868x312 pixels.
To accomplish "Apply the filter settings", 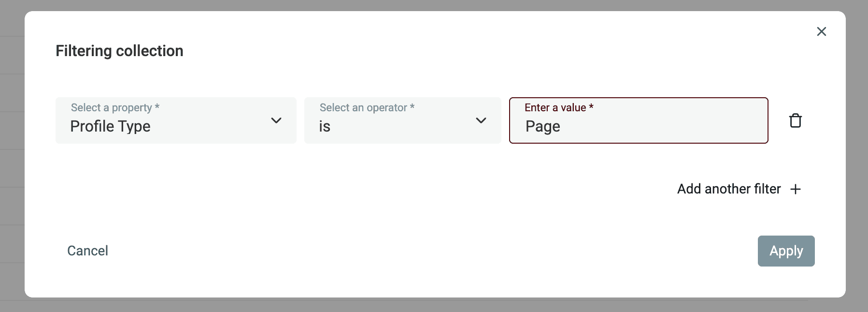I will 786,251.
